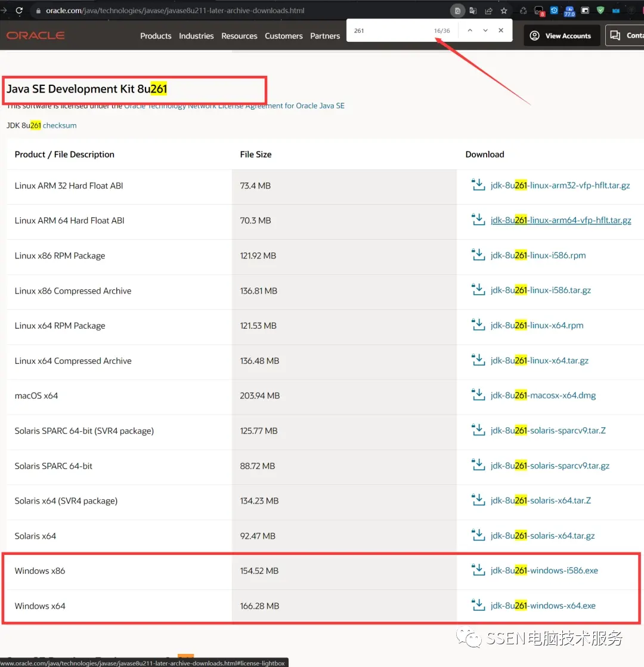Go to previous find match with up arrow
This screenshot has width=644, height=667.
[x=470, y=30]
